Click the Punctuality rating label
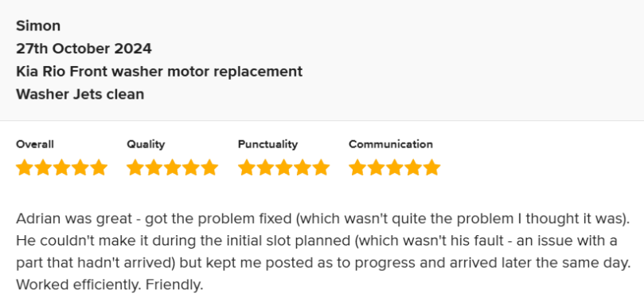 coord(267,144)
